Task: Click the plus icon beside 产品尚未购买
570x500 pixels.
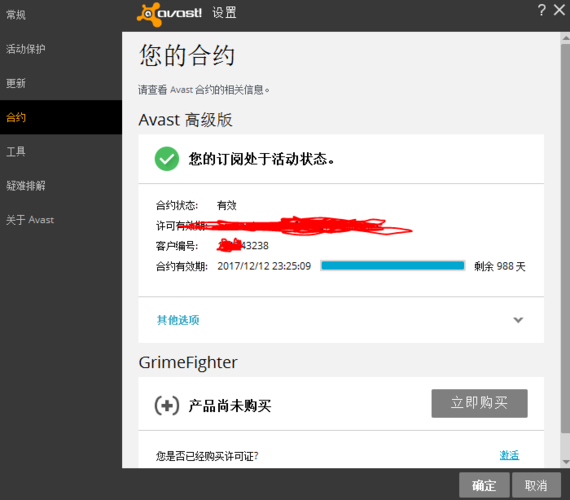Action: click(167, 405)
